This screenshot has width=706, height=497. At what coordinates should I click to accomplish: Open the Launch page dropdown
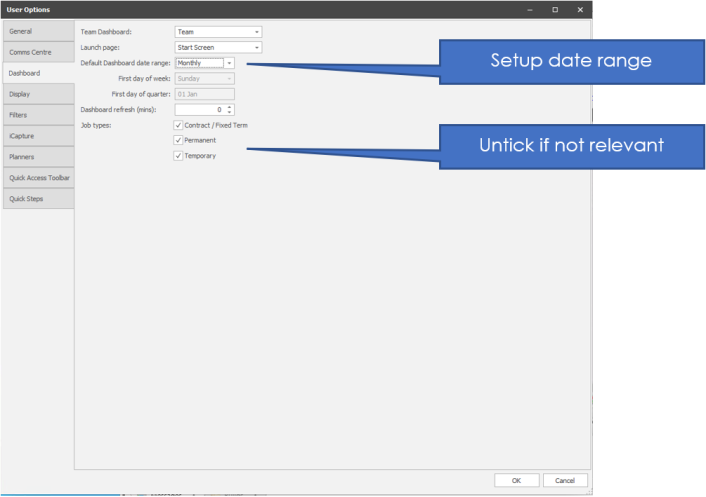pos(257,47)
